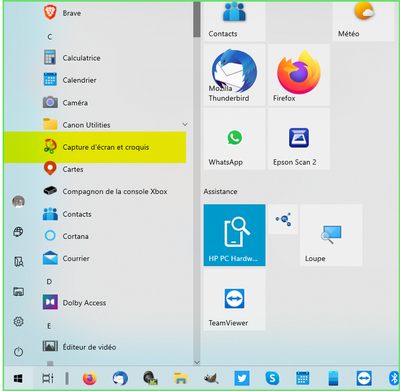The width and height of the screenshot is (400, 391).
Task: Open the document search icon in Start rail
Action: coord(18,262)
